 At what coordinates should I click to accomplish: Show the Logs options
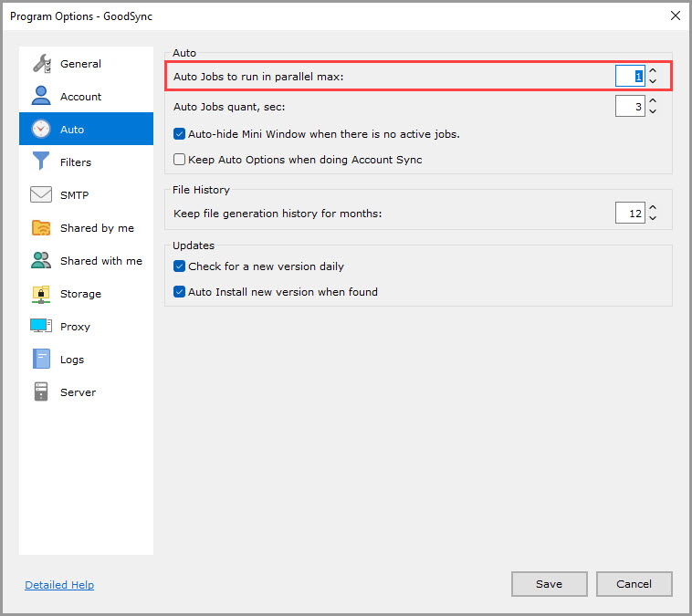click(x=86, y=360)
